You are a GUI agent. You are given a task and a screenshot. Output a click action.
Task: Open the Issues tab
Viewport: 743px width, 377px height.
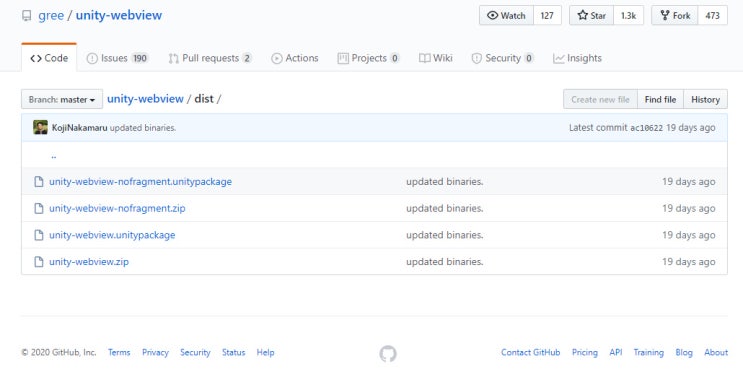(118, 58)
